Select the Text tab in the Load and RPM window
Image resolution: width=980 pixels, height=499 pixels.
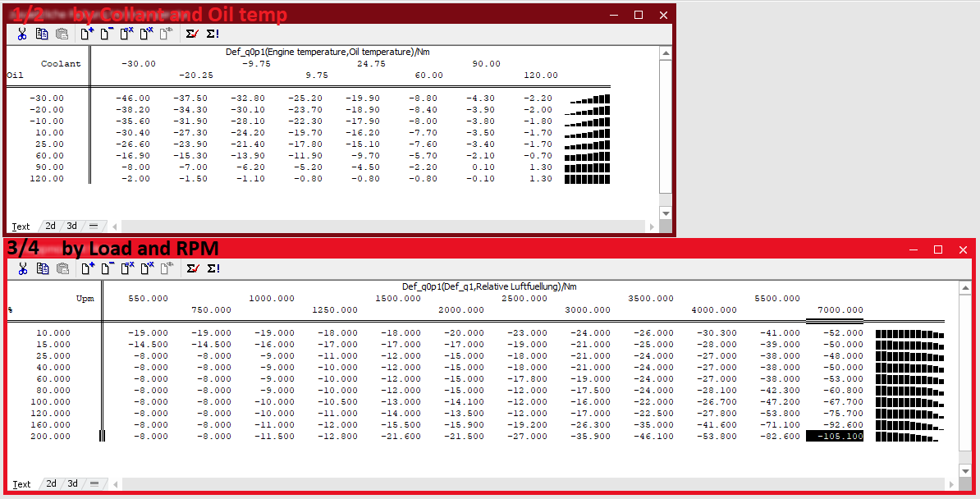pyautogui.click(x=22, y=484)
